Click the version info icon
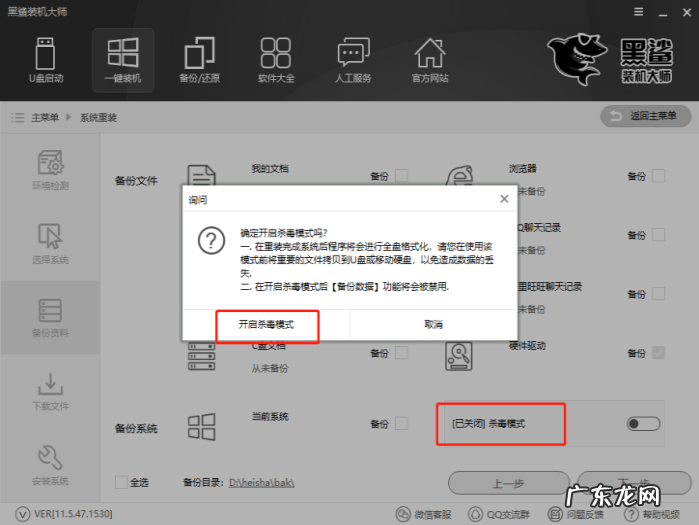 point(22,514)
